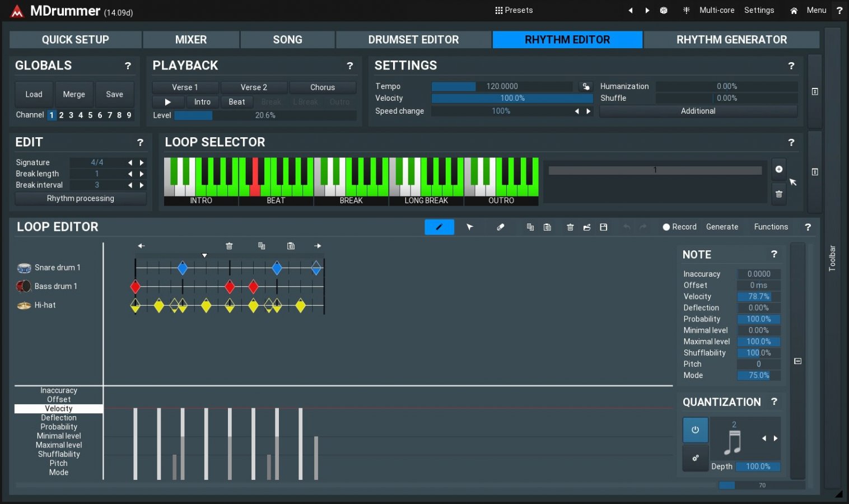This screenshot has width=849, height=504.
Task: Select the pencil draw tool in Loop Editor
Action: pyautogui.click(x=439, y=227)
